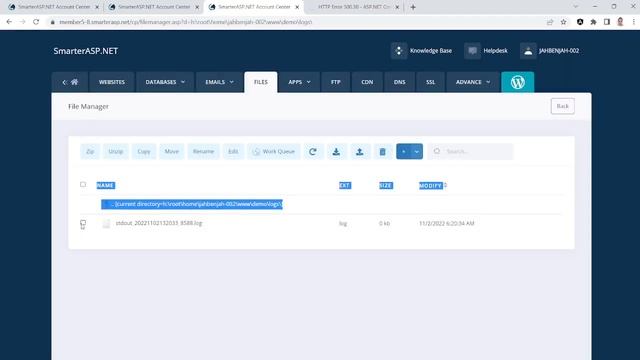
Task: Sort by the NAME column header
Action: coord(105,186)
